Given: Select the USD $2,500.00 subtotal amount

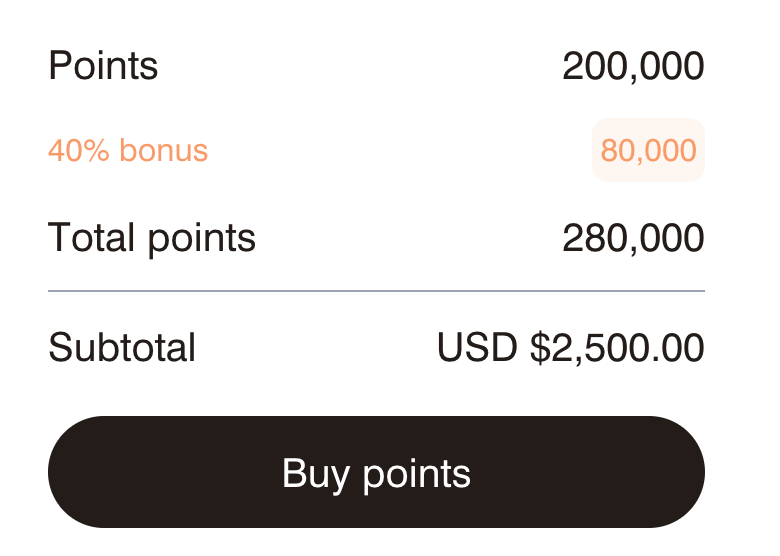Looking at the screenshot, I should click(570, 348).
